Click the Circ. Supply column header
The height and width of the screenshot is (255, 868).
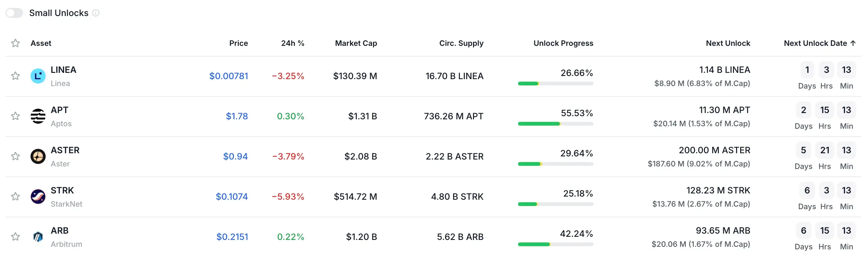461,43
